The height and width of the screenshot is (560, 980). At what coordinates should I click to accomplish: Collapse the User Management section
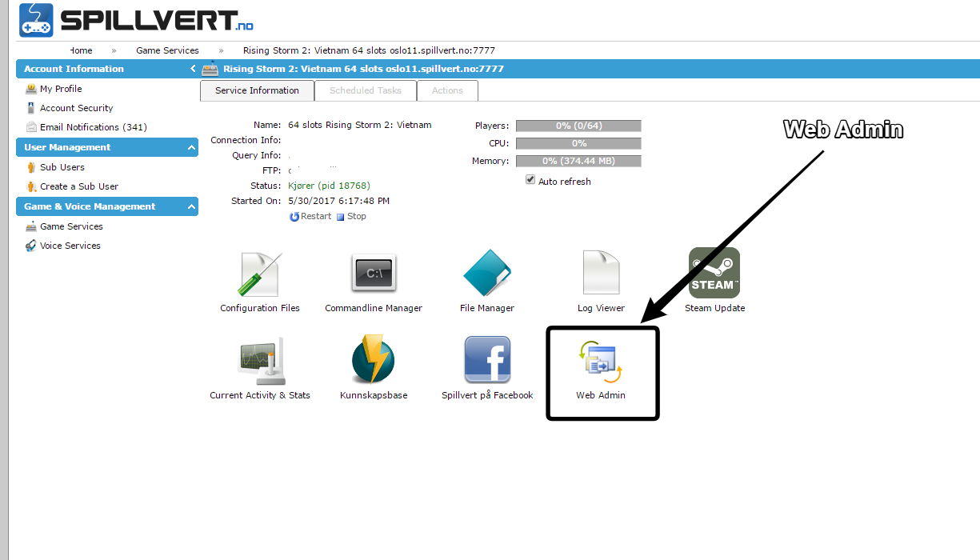192,147
